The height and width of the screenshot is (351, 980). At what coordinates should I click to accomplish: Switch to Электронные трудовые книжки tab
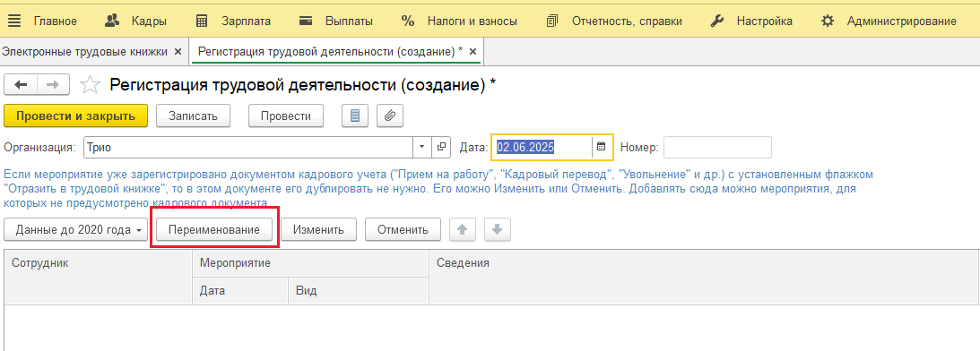pyautogui.click(x=85, y=52)
